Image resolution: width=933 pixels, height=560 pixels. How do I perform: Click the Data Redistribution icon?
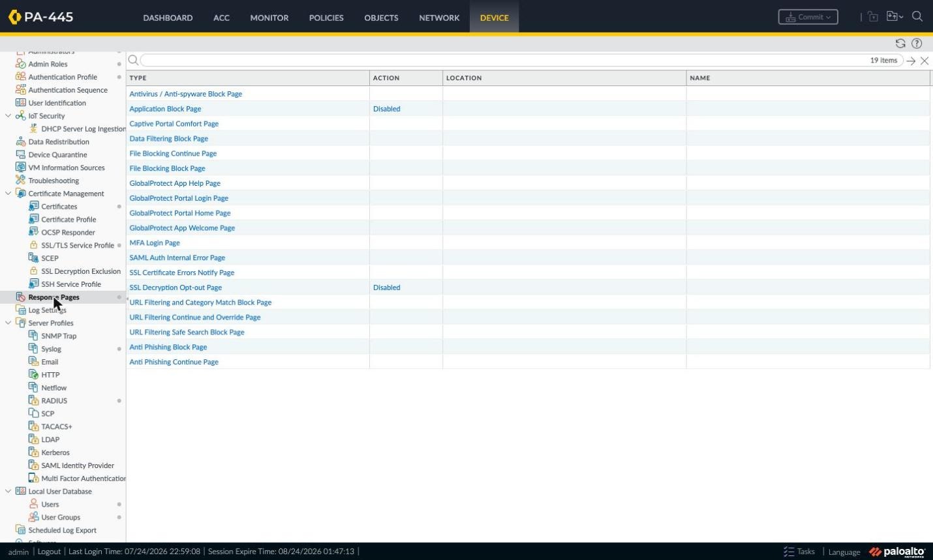click(x=20, y=141)
